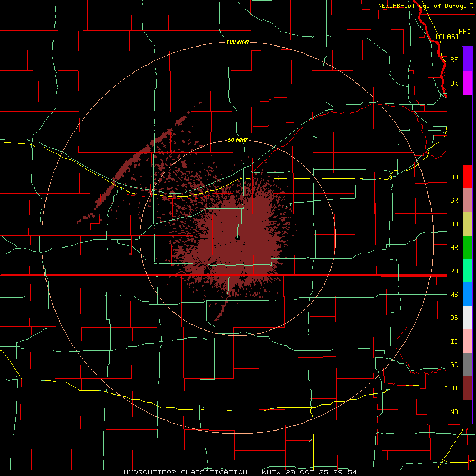Click the 'HA' legend label
Screen dimensions: 476x476
454,177
